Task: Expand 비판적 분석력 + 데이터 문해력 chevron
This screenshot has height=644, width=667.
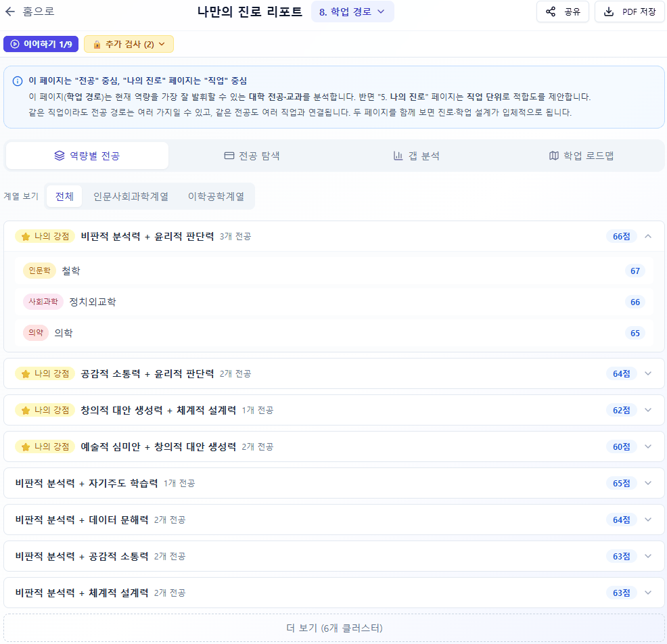Action: [x=648, y=520]
